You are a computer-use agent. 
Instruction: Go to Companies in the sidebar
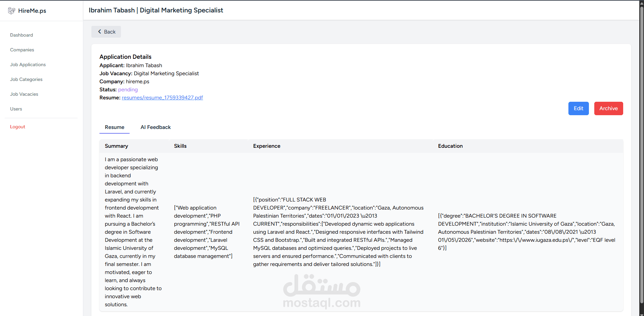[x=22, y=50]
